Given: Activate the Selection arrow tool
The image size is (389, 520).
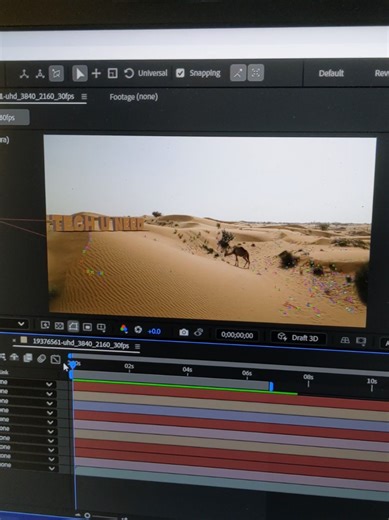Looking at the screenshot, I should 80,73.
